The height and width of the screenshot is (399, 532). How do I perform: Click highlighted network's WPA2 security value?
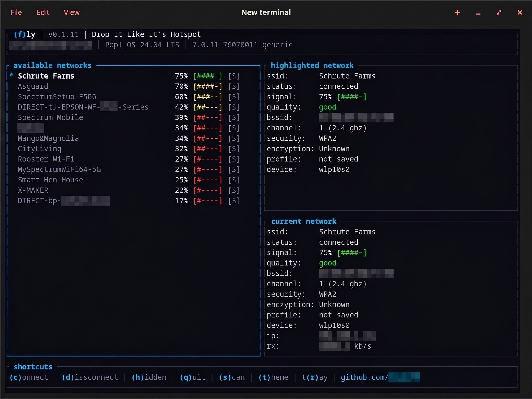coord(328,138)
